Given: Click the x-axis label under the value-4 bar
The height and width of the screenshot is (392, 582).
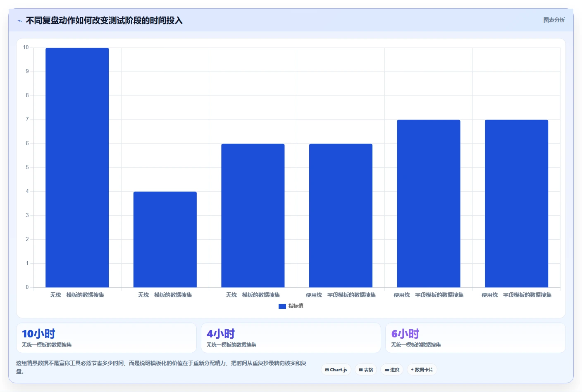Looking at the screenshot, I should [165, 295].
